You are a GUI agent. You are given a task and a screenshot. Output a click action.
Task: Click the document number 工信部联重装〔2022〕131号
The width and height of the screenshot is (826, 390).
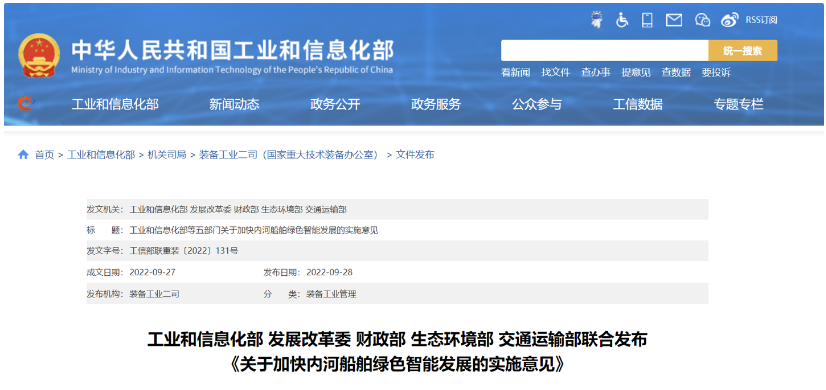(x=184, y=251)
